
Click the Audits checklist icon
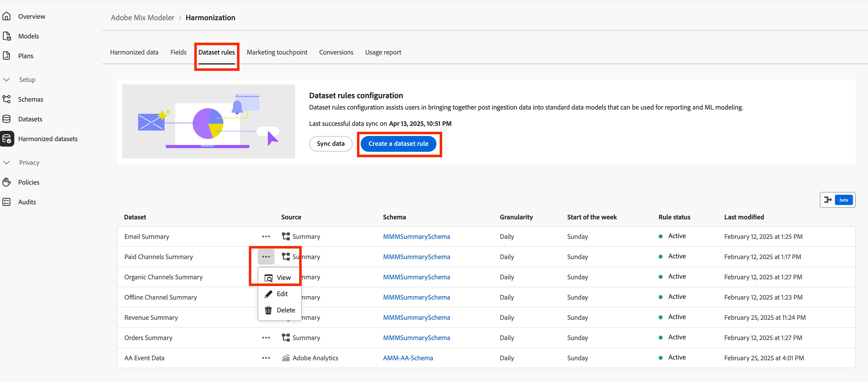point(7,202)
